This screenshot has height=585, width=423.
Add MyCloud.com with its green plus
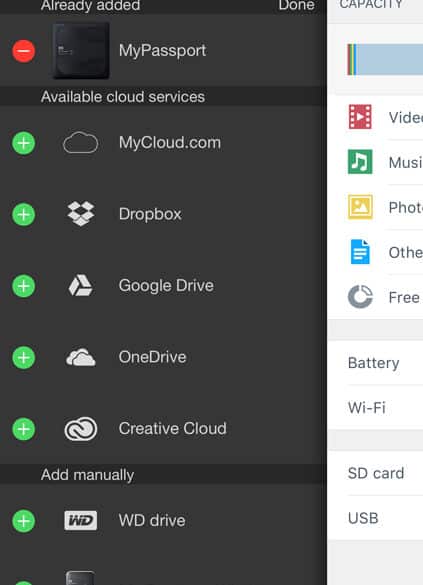[x=24, y=143]
